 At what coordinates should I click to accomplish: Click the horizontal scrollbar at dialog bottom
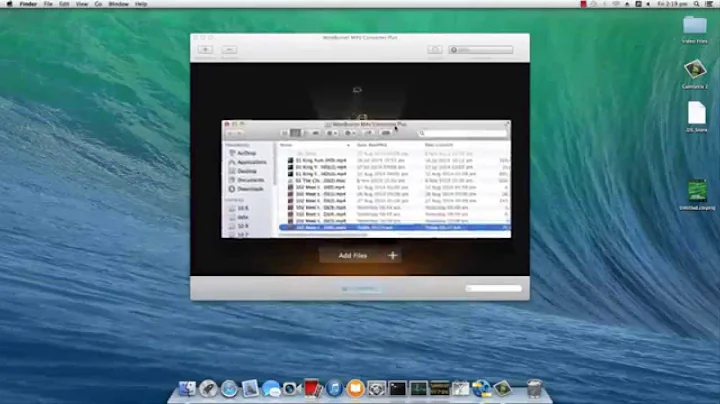click(324, 235)
